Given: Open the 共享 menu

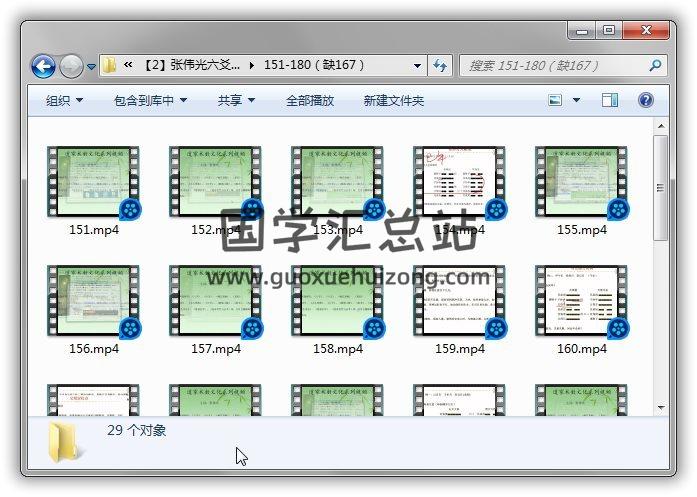Looking at the screenshot, I should (236, 100).
